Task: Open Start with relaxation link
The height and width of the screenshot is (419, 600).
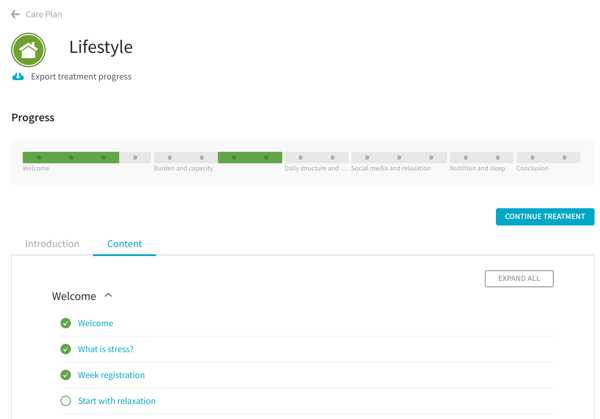Action: [117, 401]
